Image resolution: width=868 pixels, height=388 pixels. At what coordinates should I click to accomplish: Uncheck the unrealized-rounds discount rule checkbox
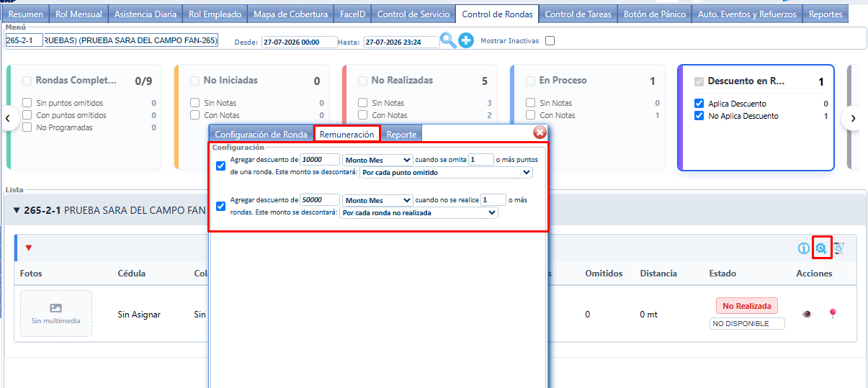click(x=221, y=207)
